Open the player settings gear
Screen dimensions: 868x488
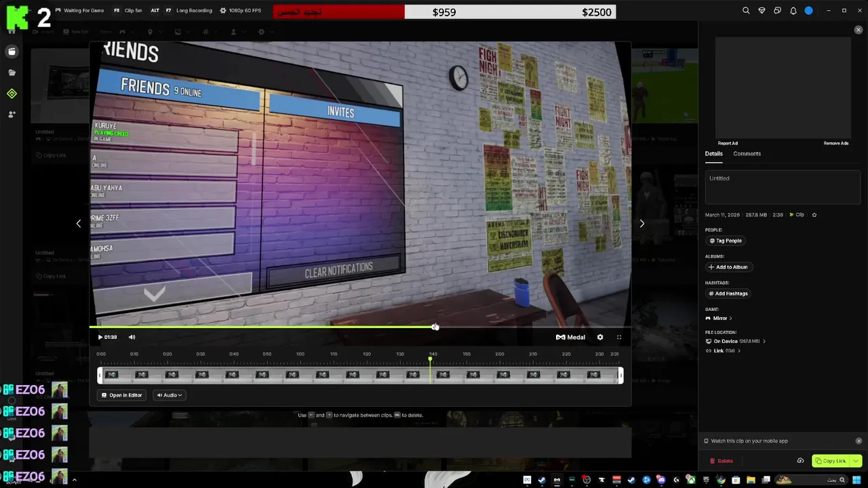tap(600, 337)
